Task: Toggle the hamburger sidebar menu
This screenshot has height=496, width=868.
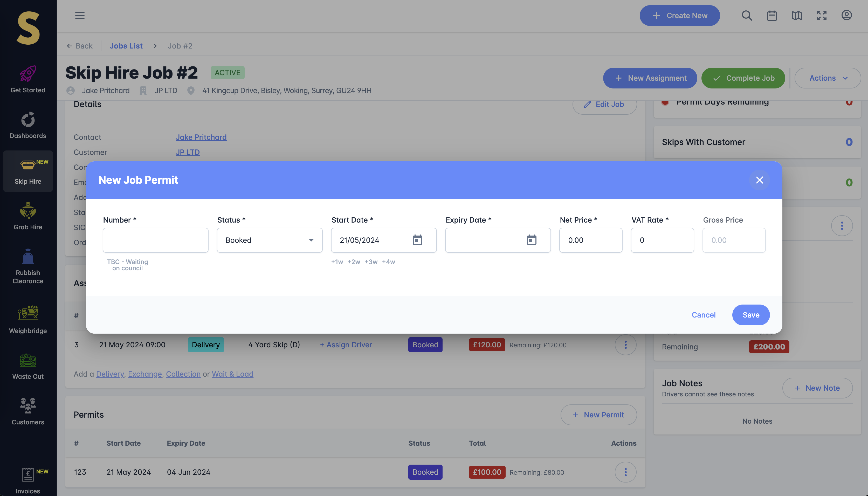Action: tap(80, 16)
